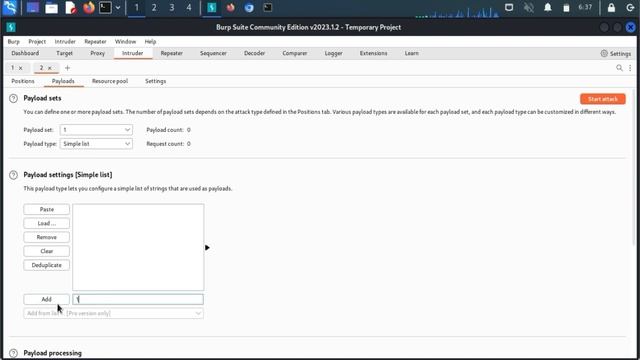
Task: Switch to the Comparer tab
Action: pos(295,53)
